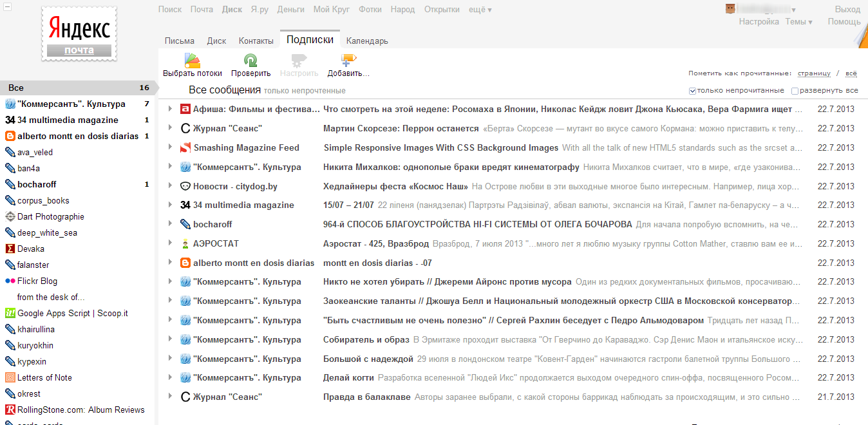868x425 pixels.
Task: Select the Подписки tab
Action: click(310, 39)
